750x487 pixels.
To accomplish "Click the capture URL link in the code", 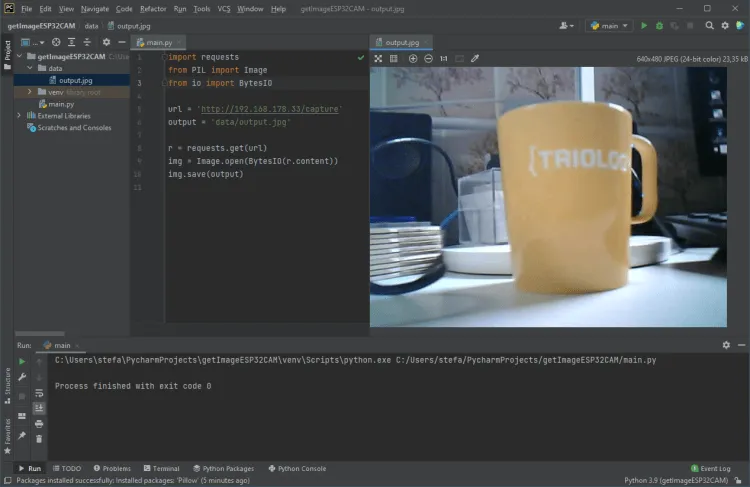I will [x=270, y=109].
